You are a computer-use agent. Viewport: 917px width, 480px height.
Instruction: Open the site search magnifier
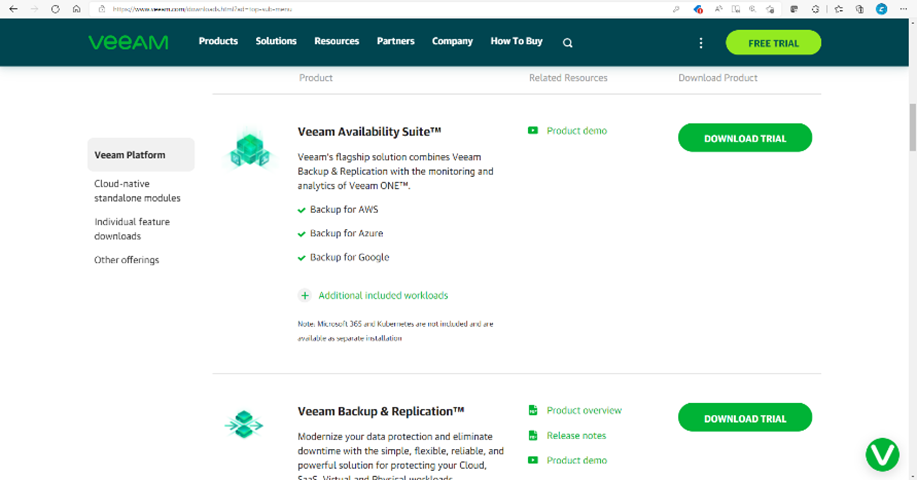click(x=567, y=43)
